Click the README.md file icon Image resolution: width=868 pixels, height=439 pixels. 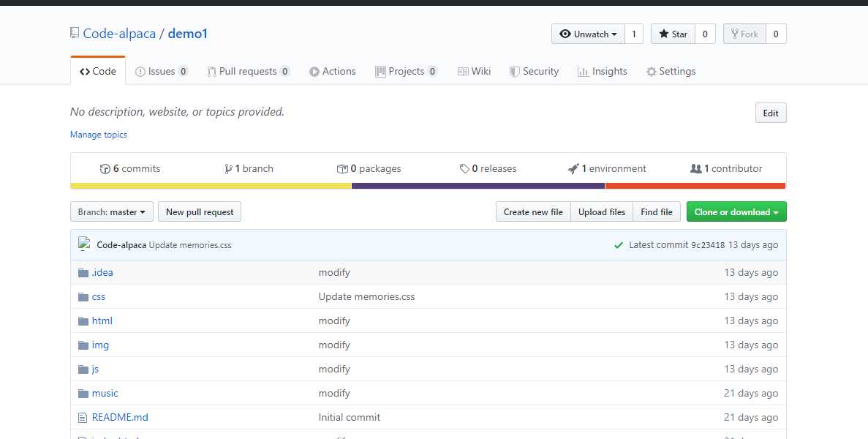point(83,417)
